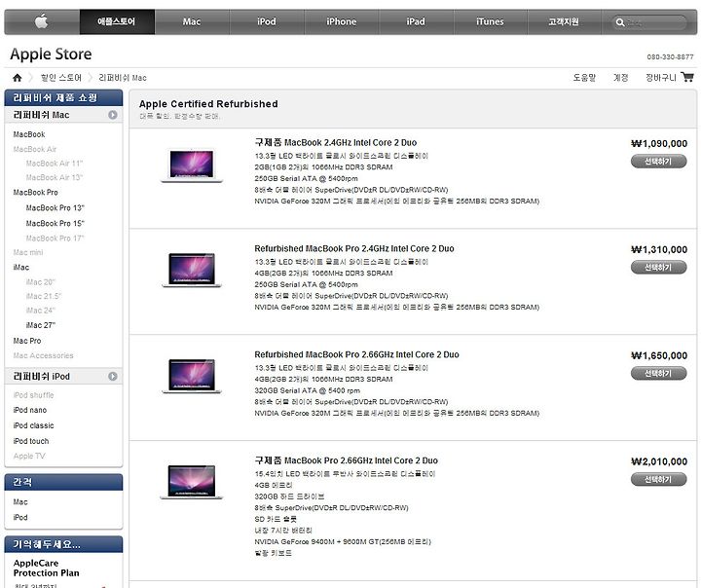Click the Apple logo in navigation bar

click(42, 21)
